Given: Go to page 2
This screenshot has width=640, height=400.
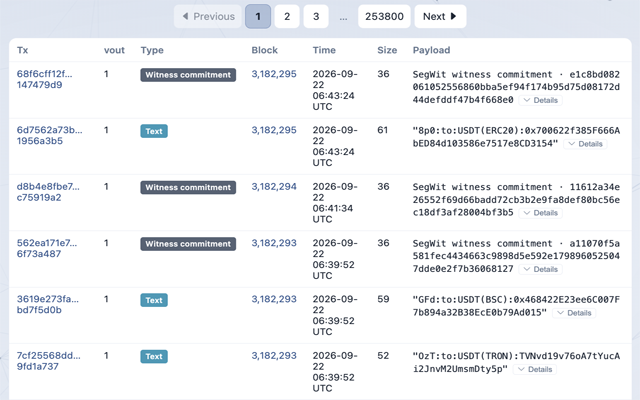Looking at the screenshot, I should (x=287, y=16).
